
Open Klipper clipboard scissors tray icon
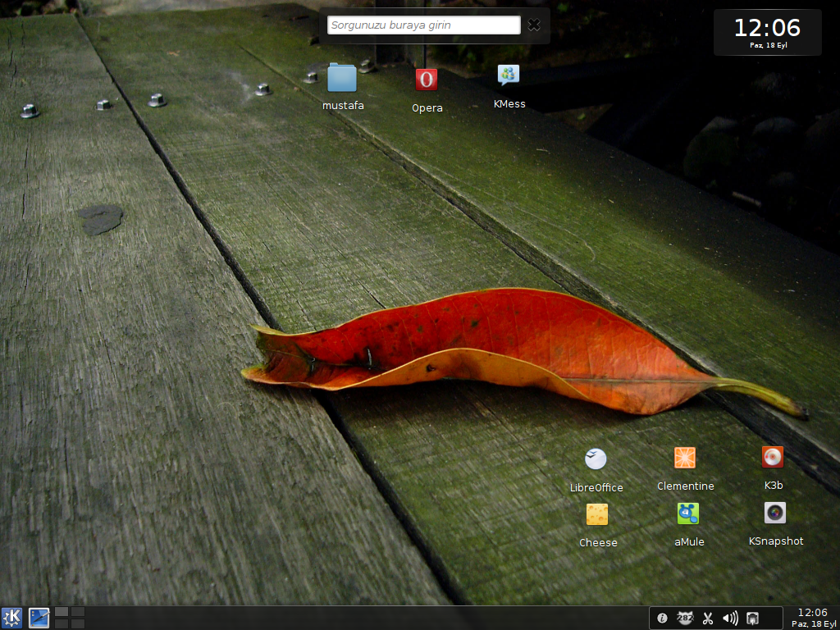tap(708, 619)
